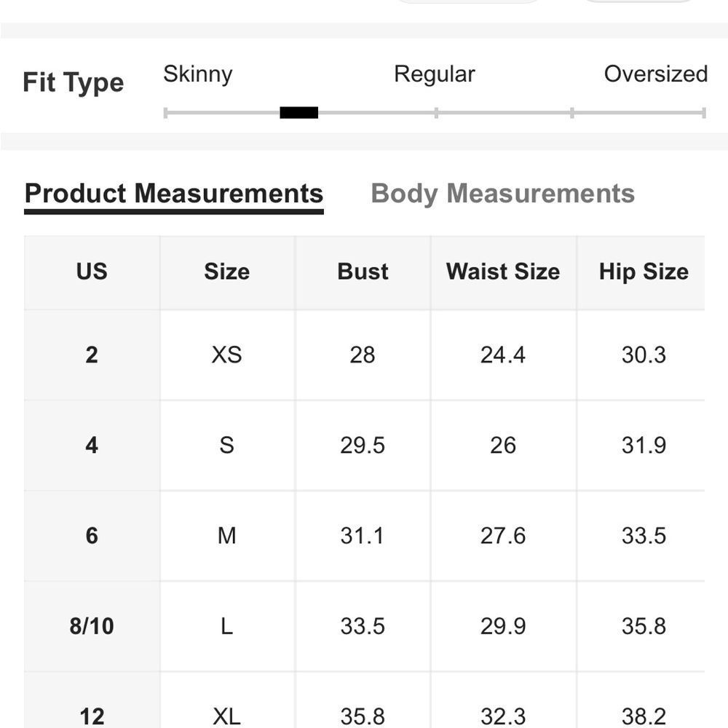Click the Oversized fit label
This screenshot has width=728, height=728.
(x=655, y=74)
